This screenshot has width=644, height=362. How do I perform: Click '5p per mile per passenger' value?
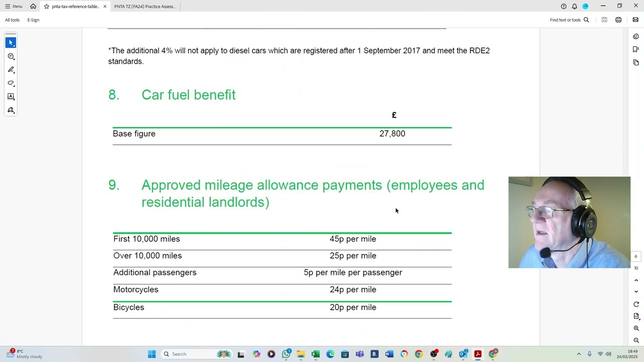click(x=353, y=273)
